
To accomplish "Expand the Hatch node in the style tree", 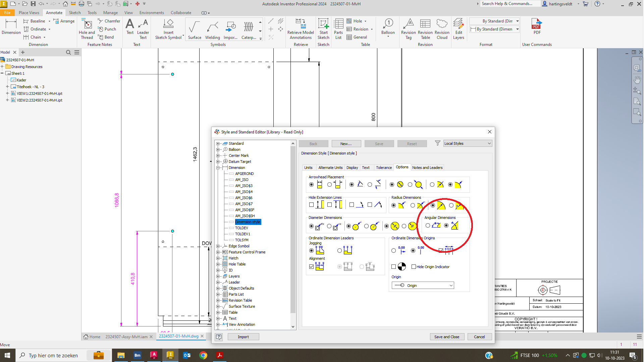I will click(218, 258).
